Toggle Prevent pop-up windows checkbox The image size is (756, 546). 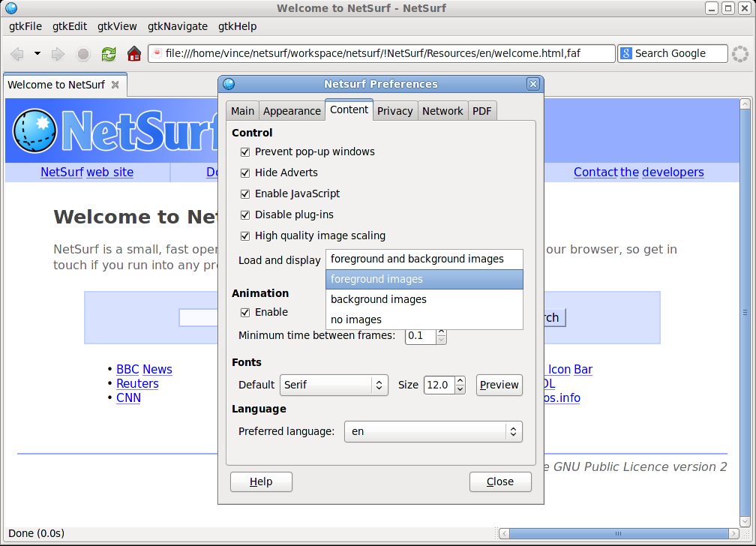tap(245, 152)
